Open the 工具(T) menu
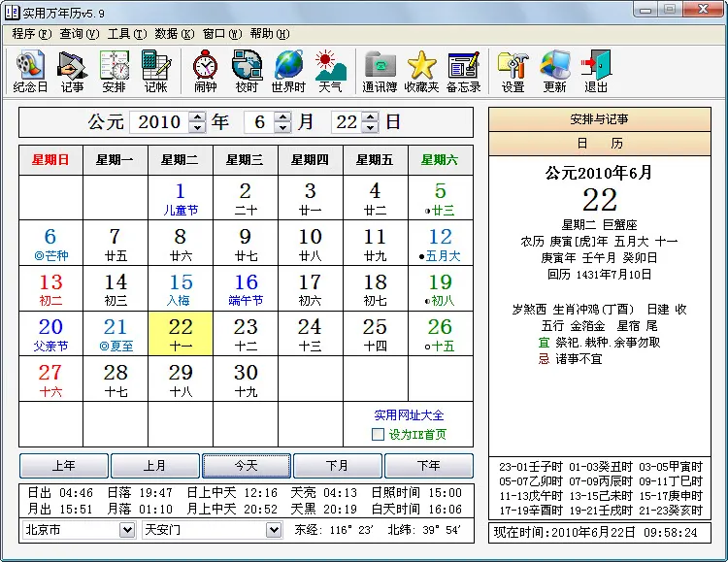The height and width of the screenshot is (562, 728). click(127, 34)
